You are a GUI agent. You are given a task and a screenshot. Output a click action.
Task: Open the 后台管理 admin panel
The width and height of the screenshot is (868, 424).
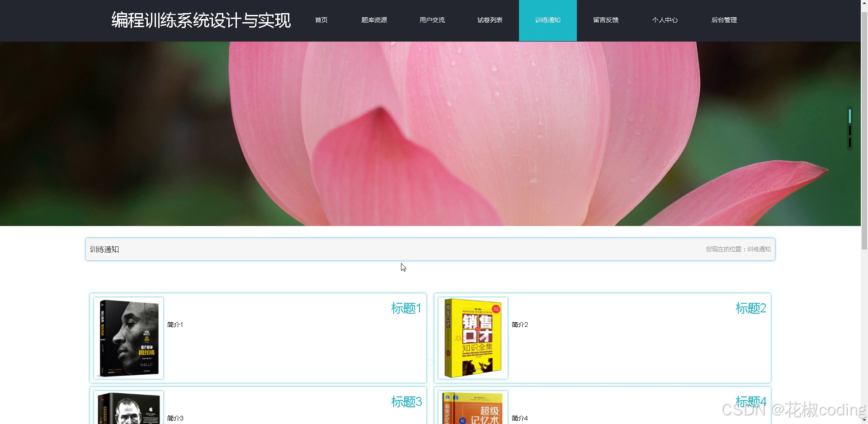pyautogui.click(x=724, y=20)
